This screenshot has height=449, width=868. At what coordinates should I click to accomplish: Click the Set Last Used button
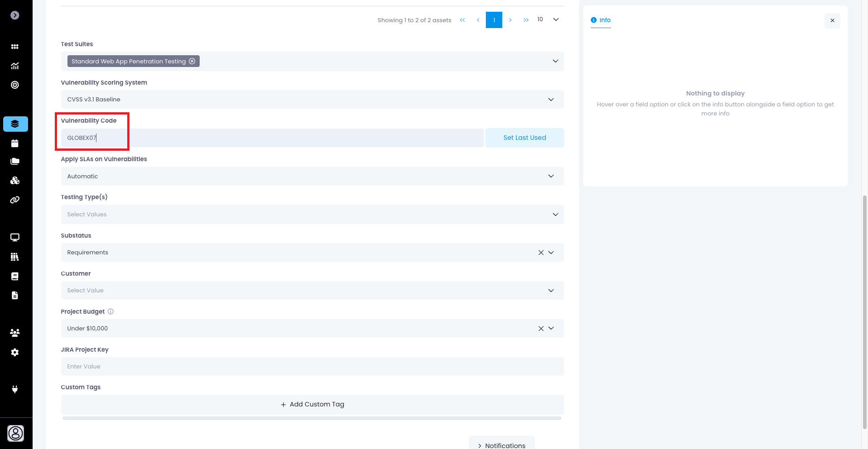coord(524,138)
